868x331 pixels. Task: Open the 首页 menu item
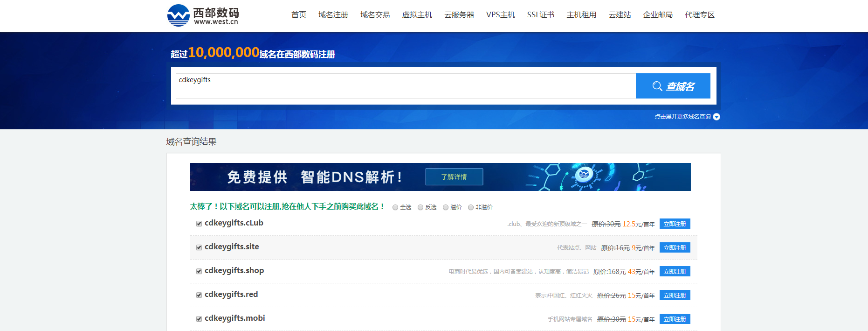299,15
